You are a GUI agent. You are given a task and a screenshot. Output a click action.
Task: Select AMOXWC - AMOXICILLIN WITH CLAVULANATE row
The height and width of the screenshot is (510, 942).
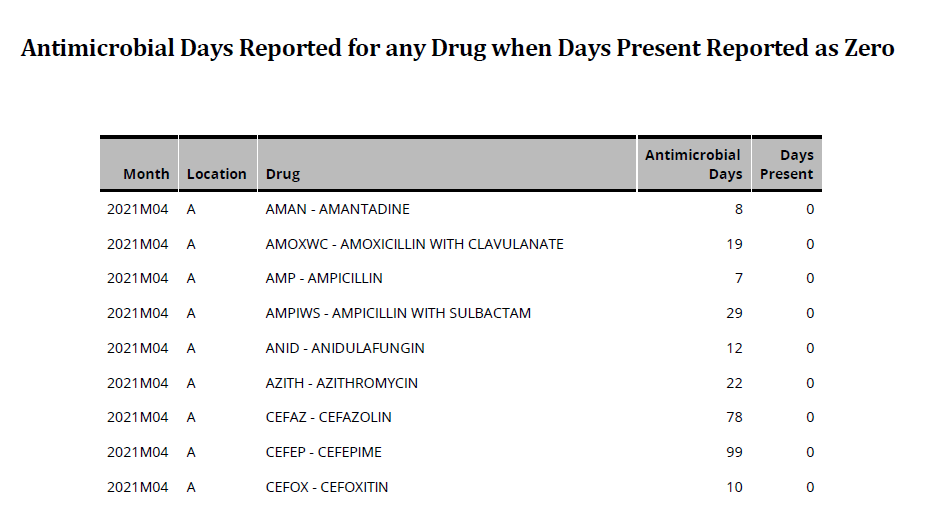click(414, 244)
